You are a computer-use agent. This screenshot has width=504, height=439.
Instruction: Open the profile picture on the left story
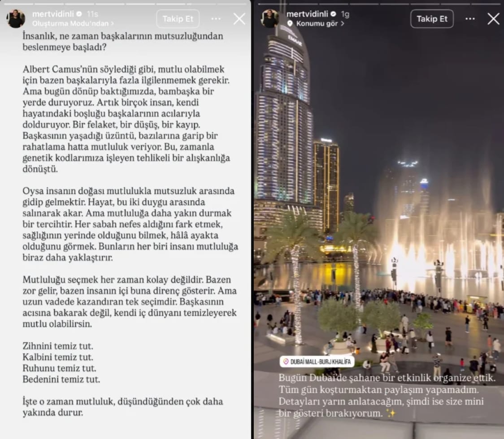tap(16, 18)
